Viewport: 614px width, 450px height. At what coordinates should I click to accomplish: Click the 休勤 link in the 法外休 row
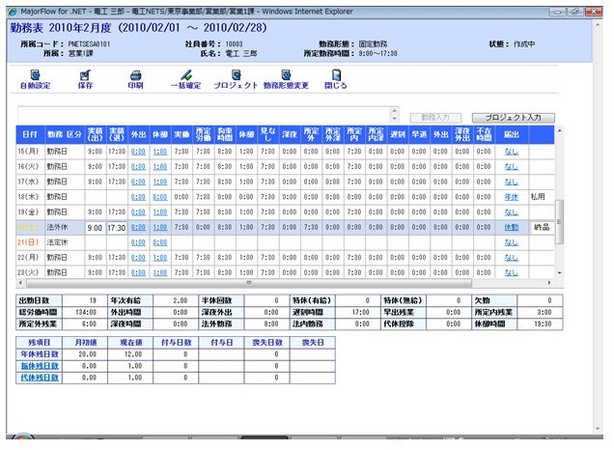coord(511,227)
